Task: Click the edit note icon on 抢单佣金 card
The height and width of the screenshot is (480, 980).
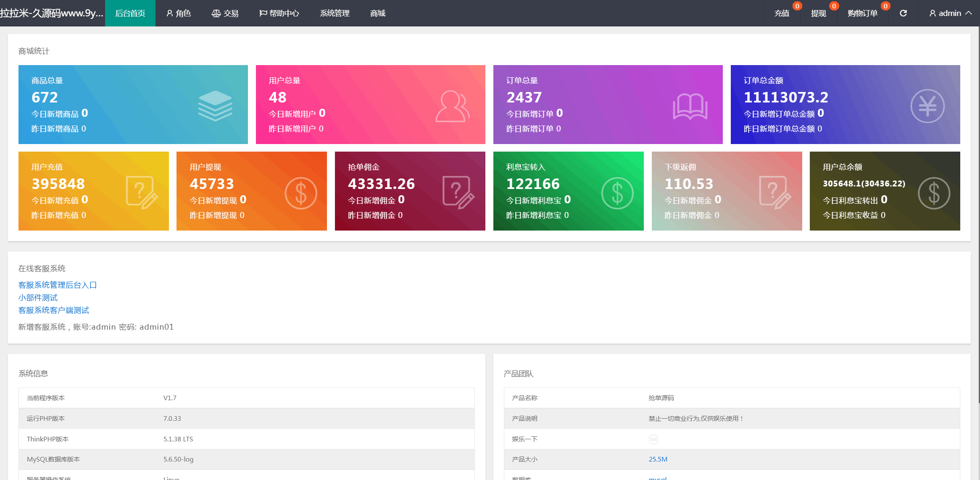Action: (458, 192)
